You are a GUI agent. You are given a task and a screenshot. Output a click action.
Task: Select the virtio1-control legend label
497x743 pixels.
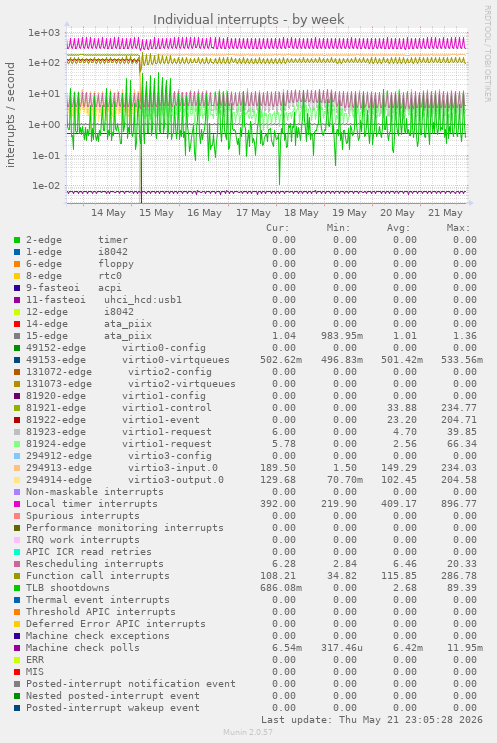pos(166,408)
